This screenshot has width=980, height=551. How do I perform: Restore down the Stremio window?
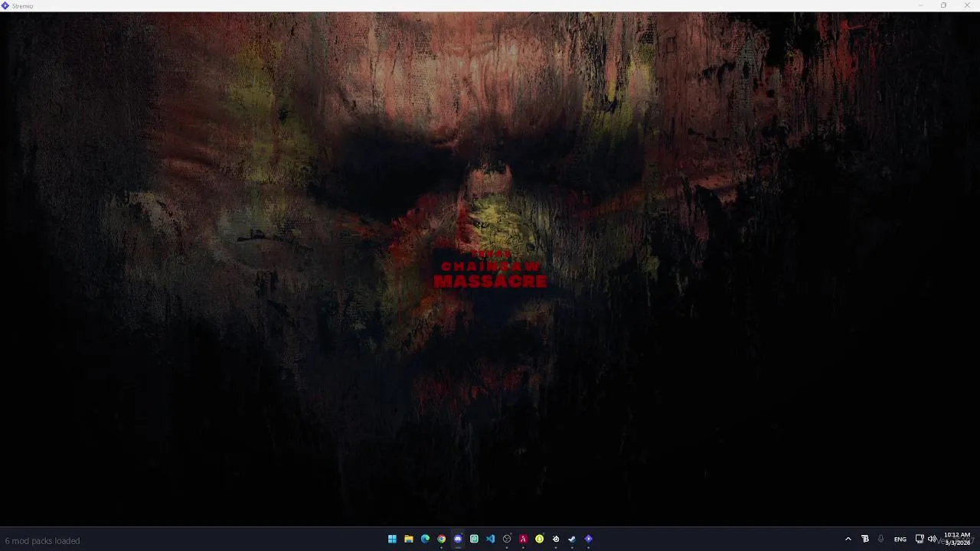coord(943,5)
